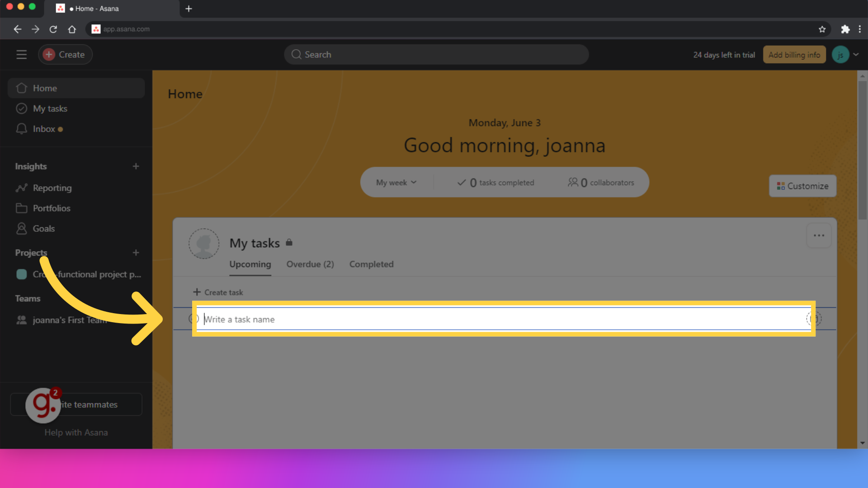Viewport: 868px width, 488px height.
Task: Click the red G extension badge
Action: click(43, 405)
